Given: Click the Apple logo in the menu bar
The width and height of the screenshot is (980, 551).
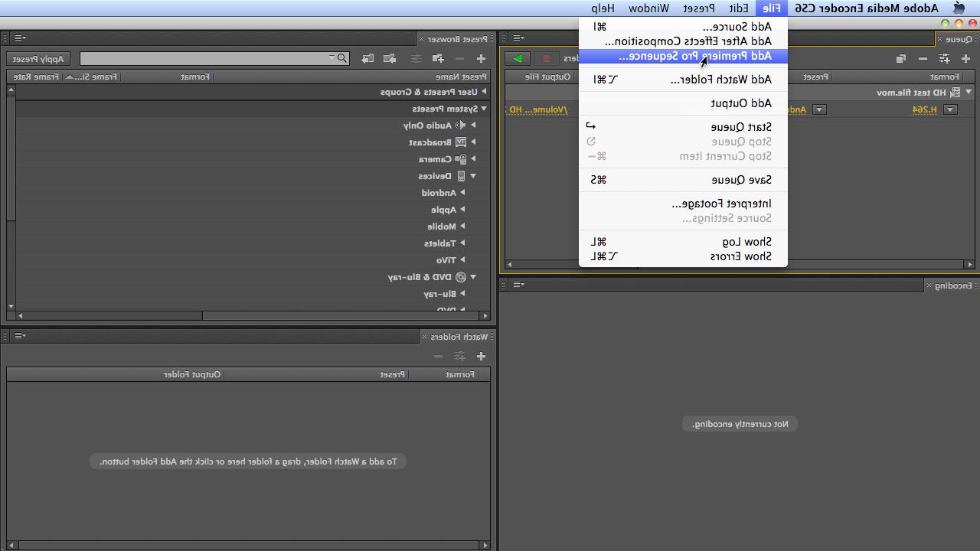Looking at the screenshot, I should [959, 8].
